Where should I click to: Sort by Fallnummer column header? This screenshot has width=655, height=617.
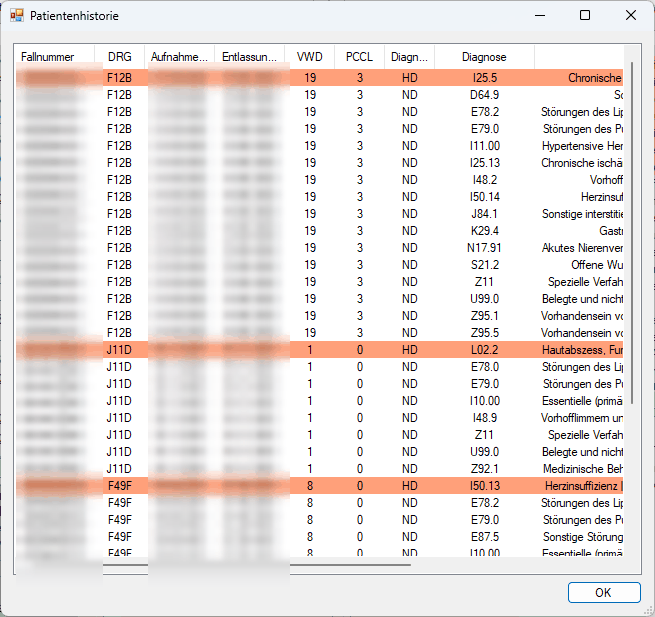(x=54, y=57)
